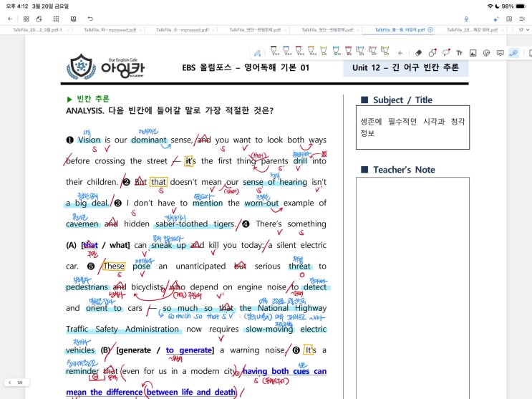Expand the open tabs count dropdown (17)
The width and height of the screenshot is (532, 399).
coord(523,30)
